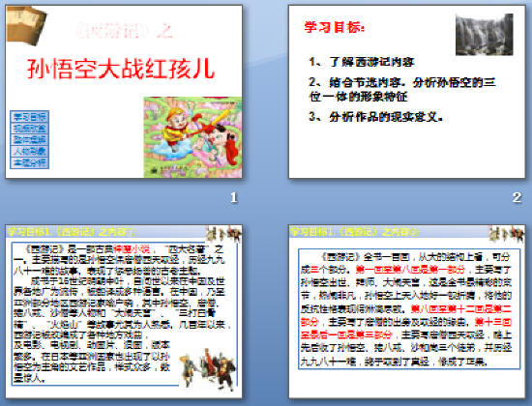
Task: Click the book icon on the title slide
Action: coord(26,25)
